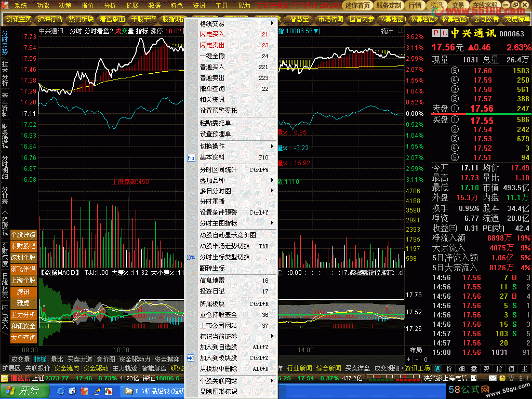Switch to the 成交量 sub-chart tab
The height and width of the screenshot is (399, 532).
[20, 360]
